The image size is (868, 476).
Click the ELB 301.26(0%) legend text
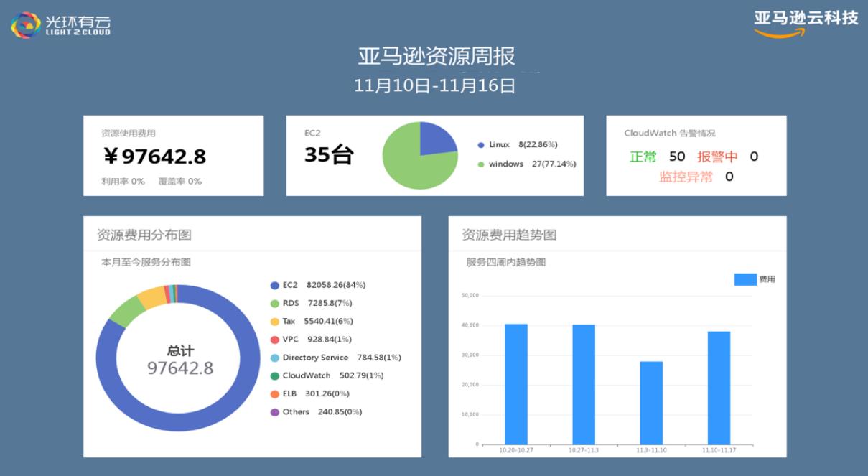coord(316,394)
